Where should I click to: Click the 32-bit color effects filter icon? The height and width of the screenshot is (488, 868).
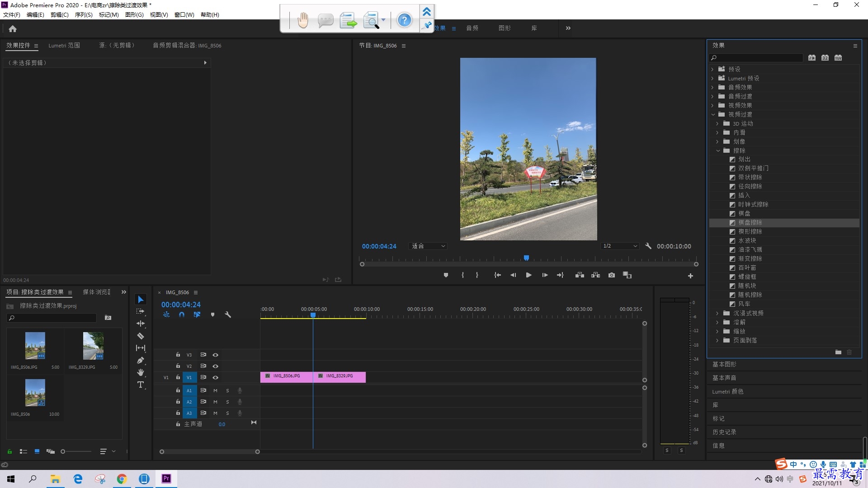pyautogui.click(x=825, y=58)
